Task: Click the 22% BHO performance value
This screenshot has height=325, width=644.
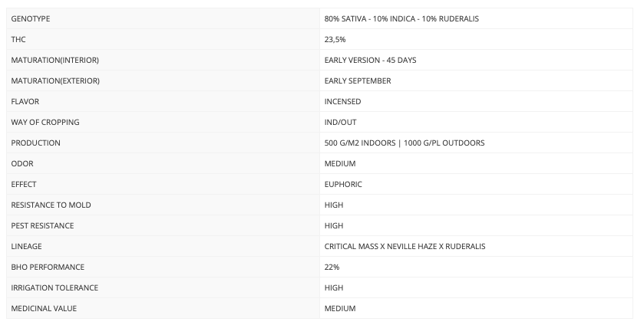Action: tap(332, 267)
